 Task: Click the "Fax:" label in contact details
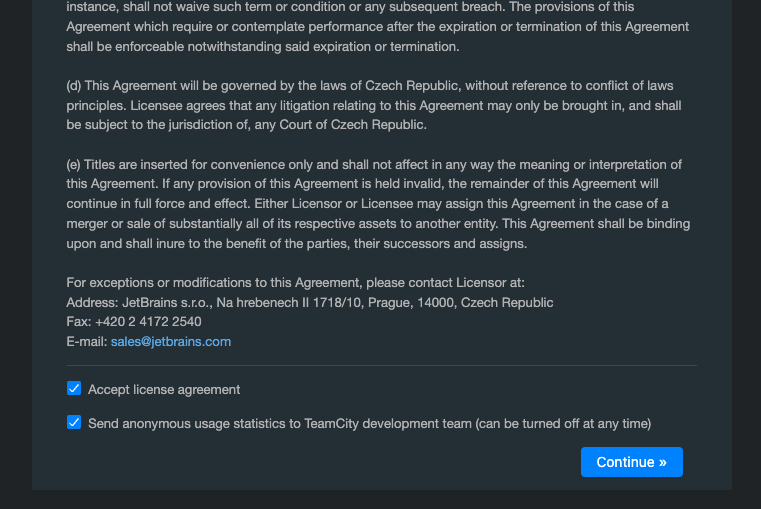[78, 322]
